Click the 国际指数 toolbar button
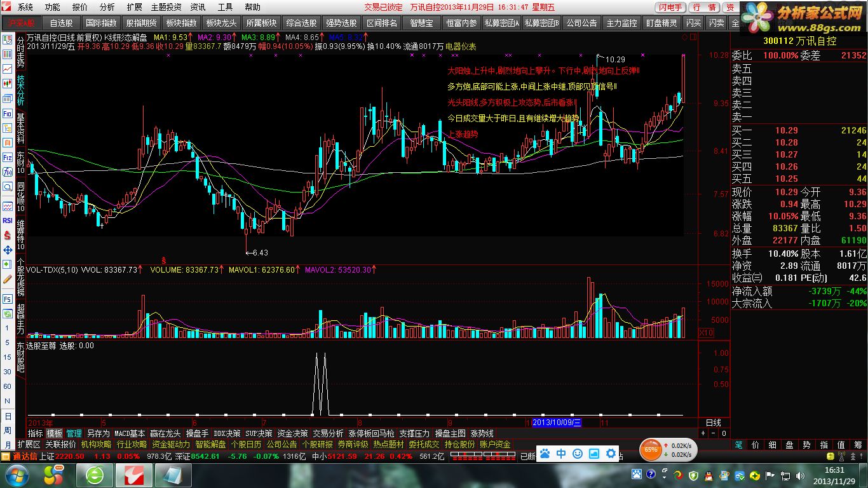The width and height of the screenshot is (868, 488). click(x=101, y=22)
